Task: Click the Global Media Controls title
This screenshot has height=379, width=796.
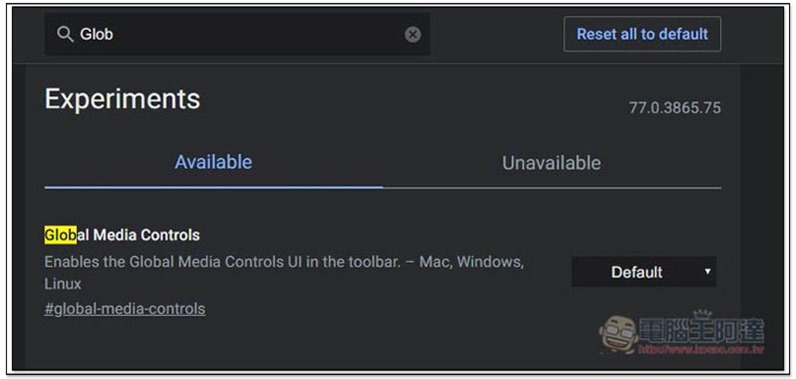Action: click(122, 235)
